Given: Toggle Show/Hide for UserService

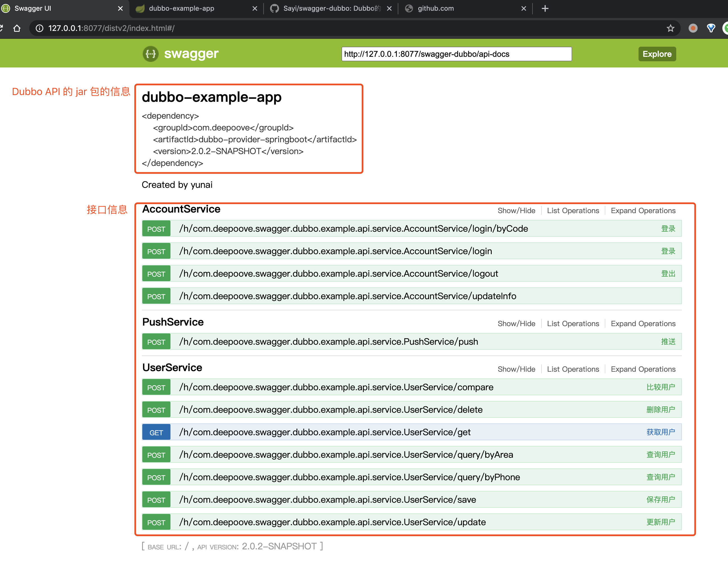Looking at the screenshot, I should pyautogui.click(x=516, y=369).
